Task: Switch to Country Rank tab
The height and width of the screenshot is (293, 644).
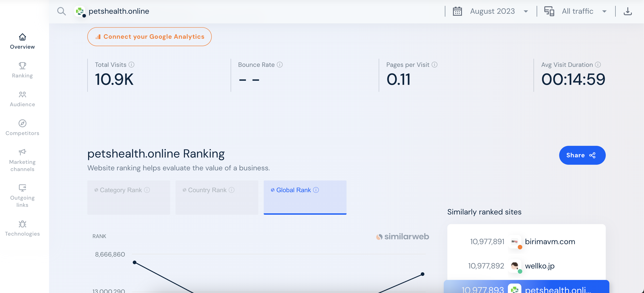Action: point(216,197)
